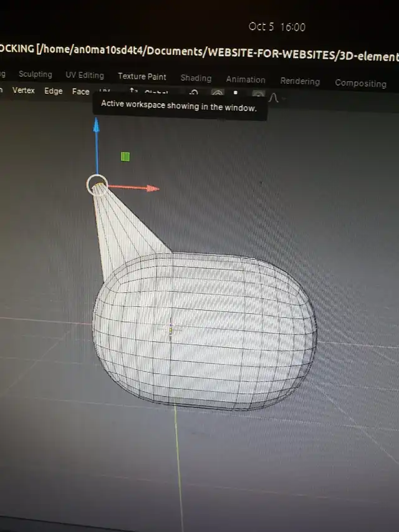399x532 pixels.
Task: Open the Vertex menu
Action: click(x=24, y=90)
